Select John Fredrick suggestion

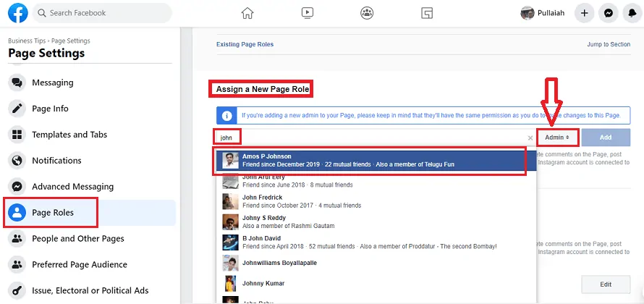pyautogui.click(x=376, y=201)
